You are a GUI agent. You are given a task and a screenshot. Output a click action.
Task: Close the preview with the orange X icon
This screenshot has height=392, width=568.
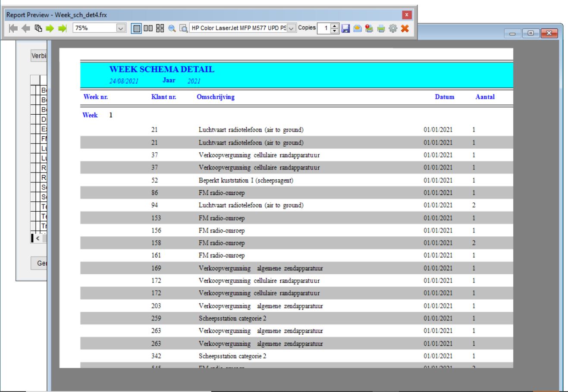tap(404, 28)
